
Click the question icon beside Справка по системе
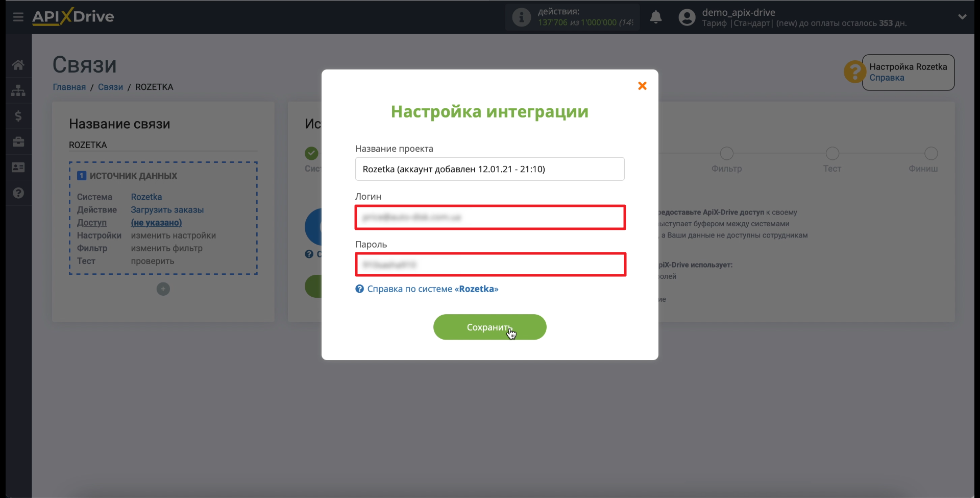tap(359, 289)
